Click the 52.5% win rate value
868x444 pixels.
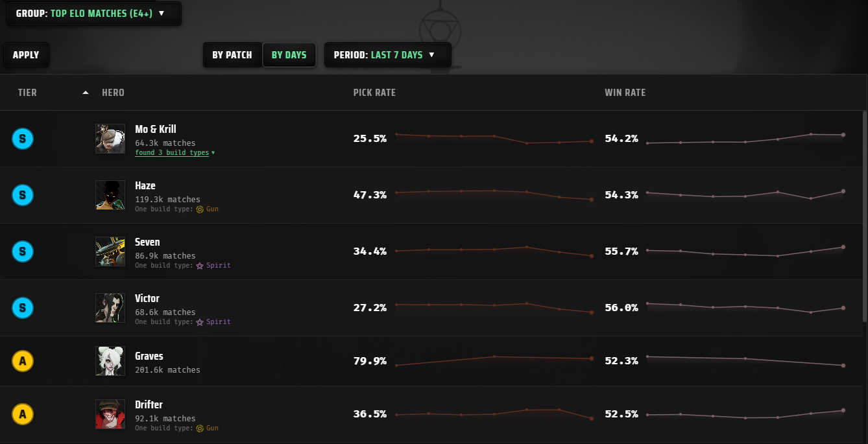[x=621, y=414]
